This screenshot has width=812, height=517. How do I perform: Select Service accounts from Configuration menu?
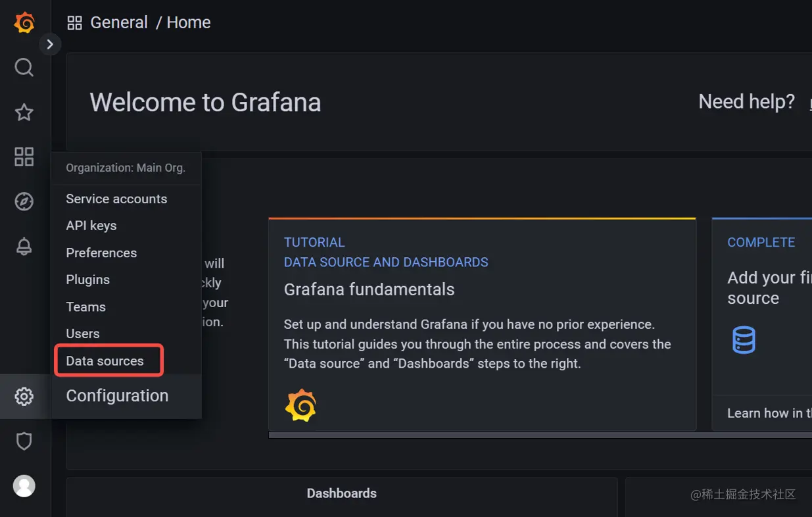coord(116,199)
